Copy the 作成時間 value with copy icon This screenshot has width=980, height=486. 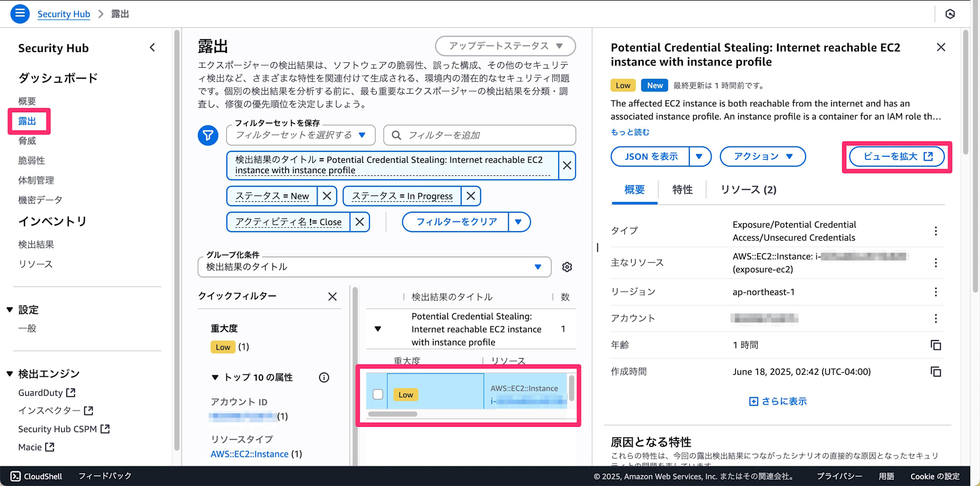(x=936, y=372)
